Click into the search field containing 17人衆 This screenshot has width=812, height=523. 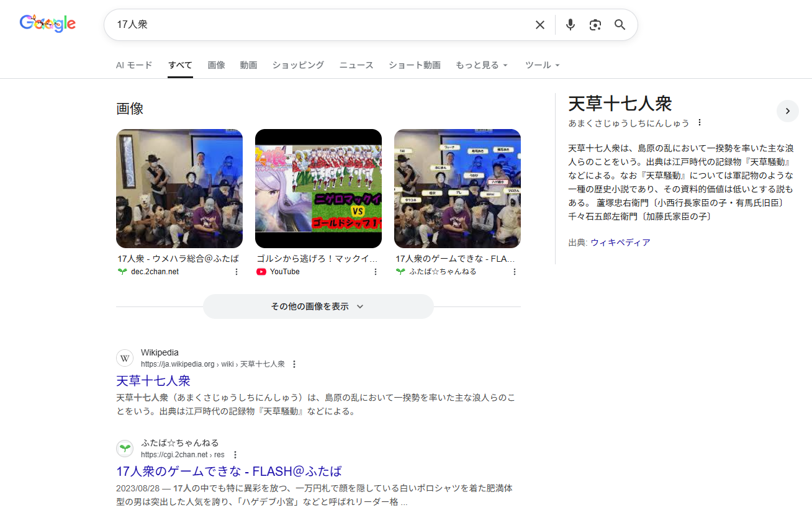coord(310,25)
